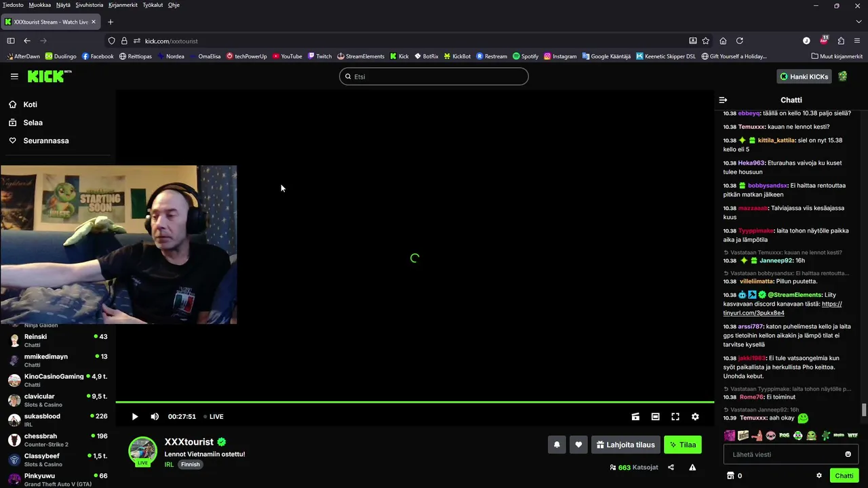Viewport: 868px width, 488px height.
Task: Open the StreamElements bookmark
Action: [361, 56]
